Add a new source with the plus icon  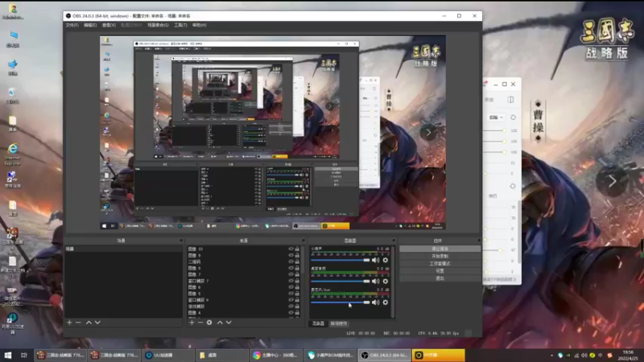192,323
